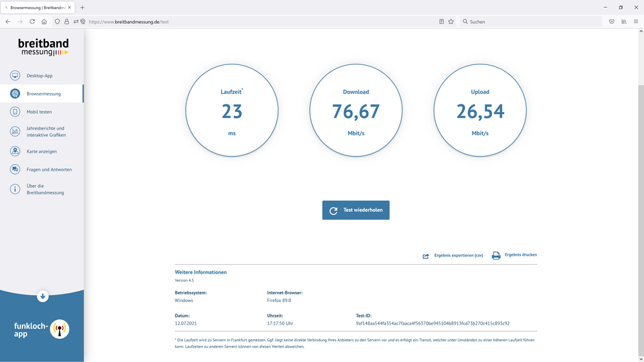Click the Firefox 89.0 browser value
The image size is (644, 362).
(279, 300)
